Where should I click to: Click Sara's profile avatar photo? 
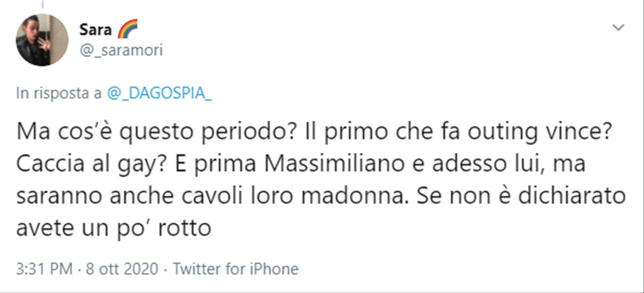(x=42, y=40)
